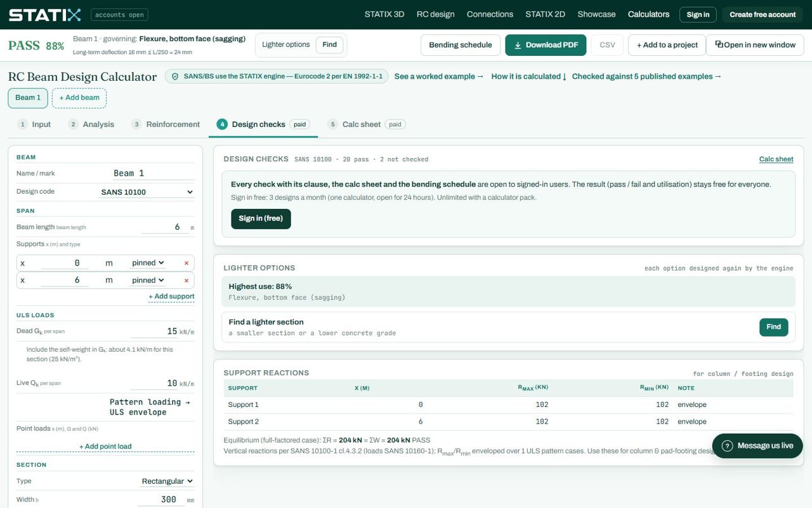Download the PDF report
812x508 pixels.
[x=546, y=45]
